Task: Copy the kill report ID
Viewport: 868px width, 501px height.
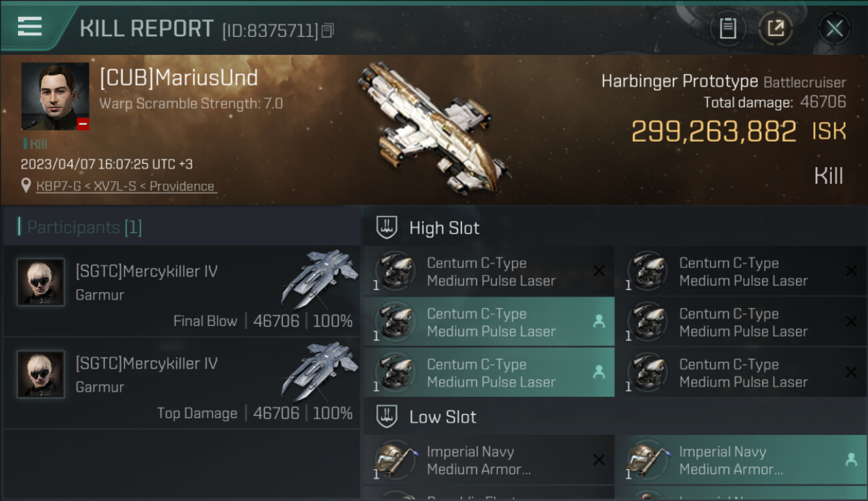Action: point(327,30)
